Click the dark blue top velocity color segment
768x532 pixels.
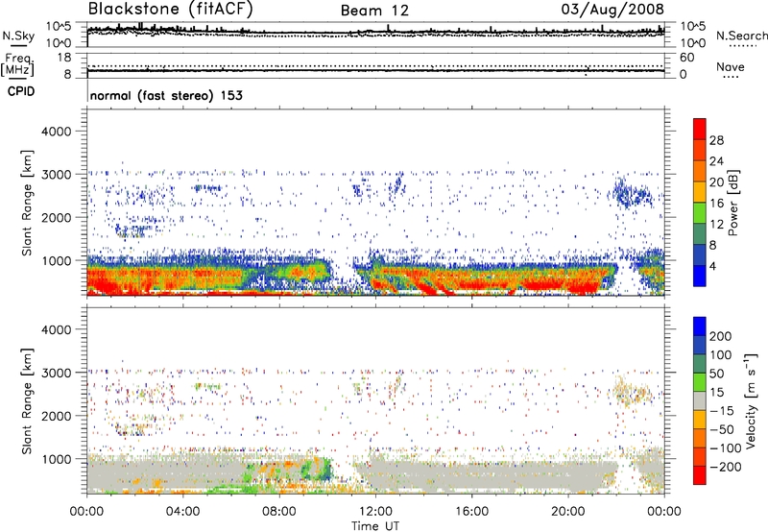pos(700,326)
